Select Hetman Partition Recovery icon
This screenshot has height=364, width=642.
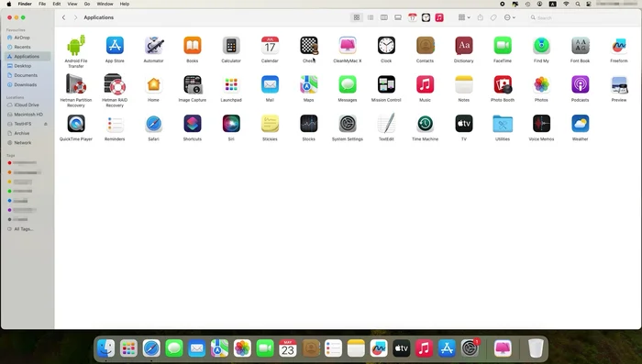(x=76, y=84)
